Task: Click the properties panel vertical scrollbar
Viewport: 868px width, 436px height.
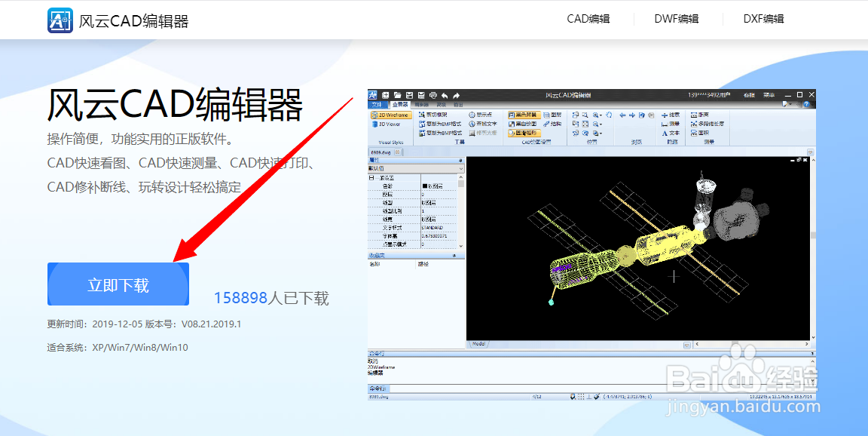Action: tap(461, 210)
